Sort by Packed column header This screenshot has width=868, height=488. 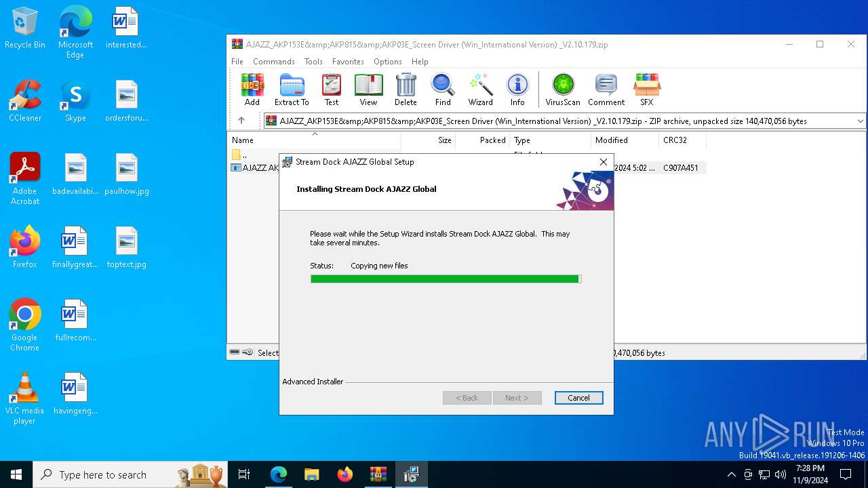tap(483, 140)
